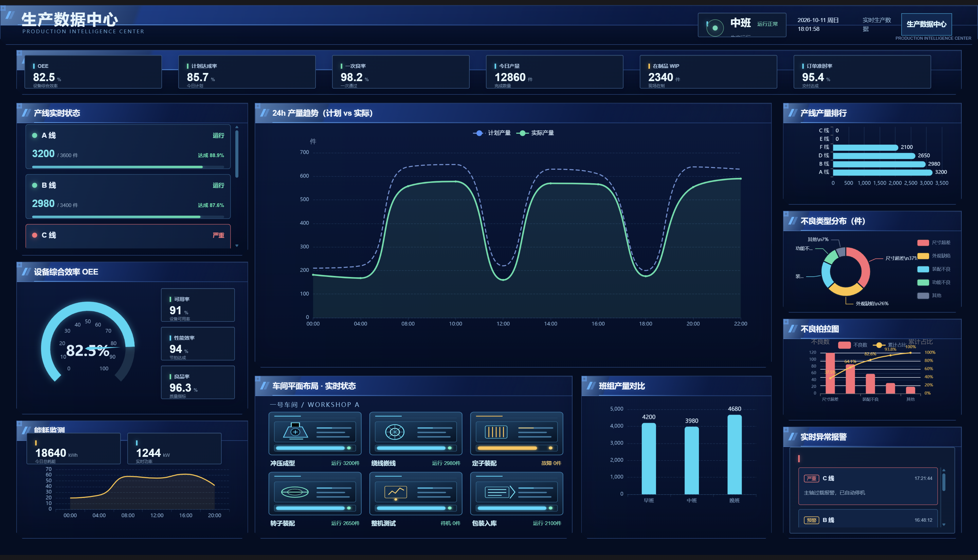978x560 pixels.
Task: Click the C 线 red status dot
Action: click(x=35, y=235)
